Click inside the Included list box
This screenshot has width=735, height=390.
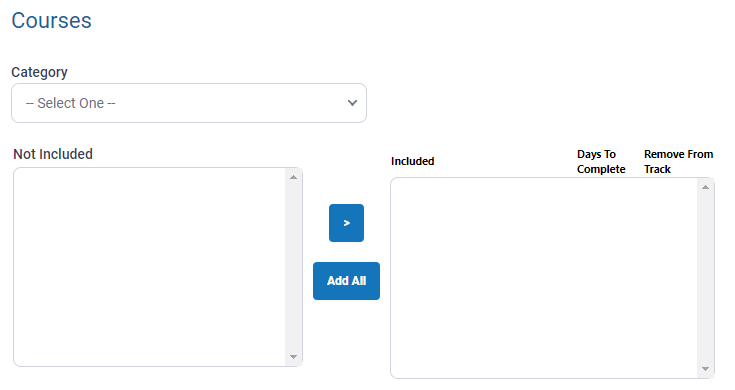tap(544, 278)
